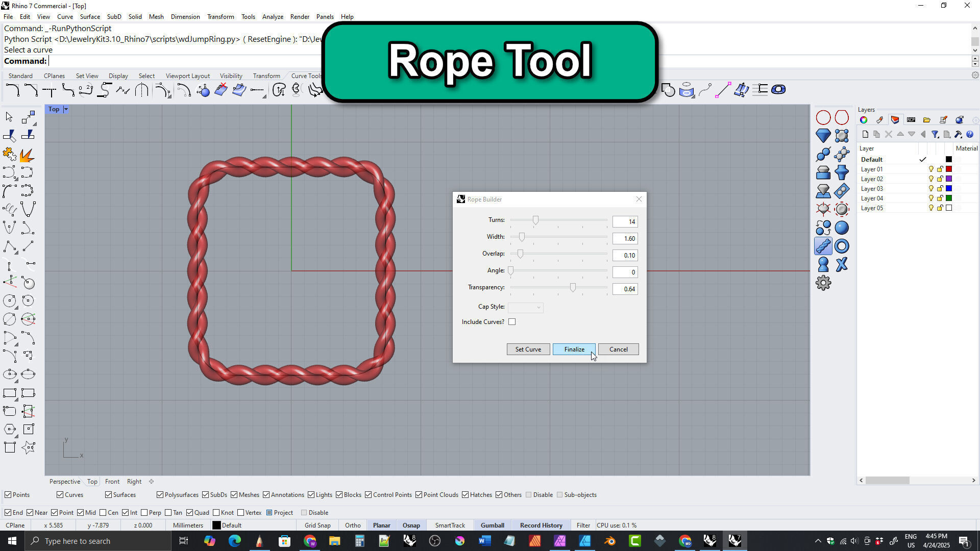Click the Set Curve button
The image size is (980, 551).
click(528, 349)
